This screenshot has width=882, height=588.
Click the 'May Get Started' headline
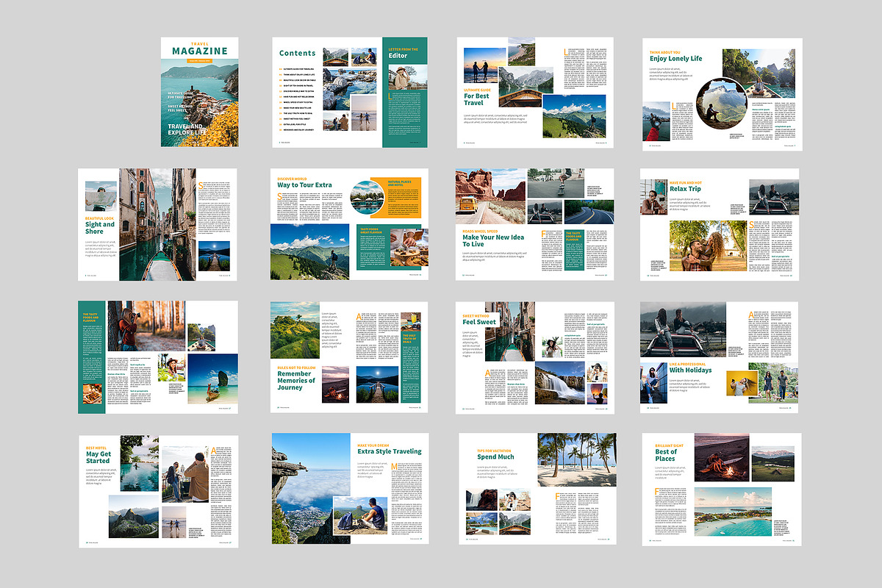click(x=98, y=457)
